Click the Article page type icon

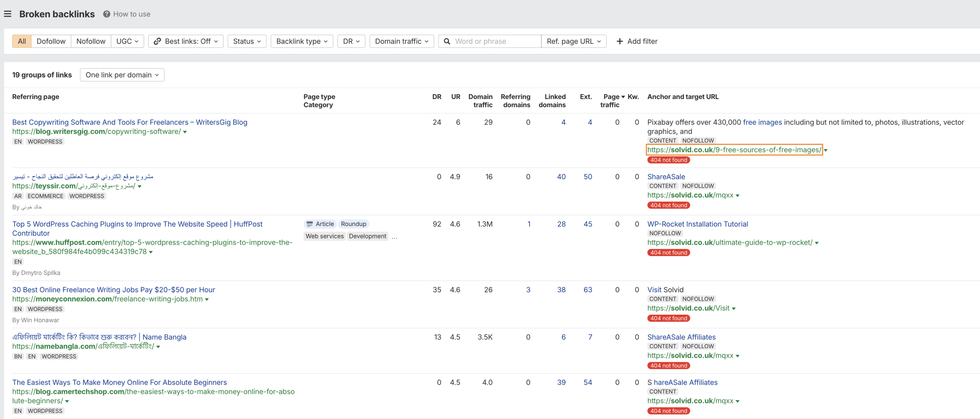tap(310, 224)
